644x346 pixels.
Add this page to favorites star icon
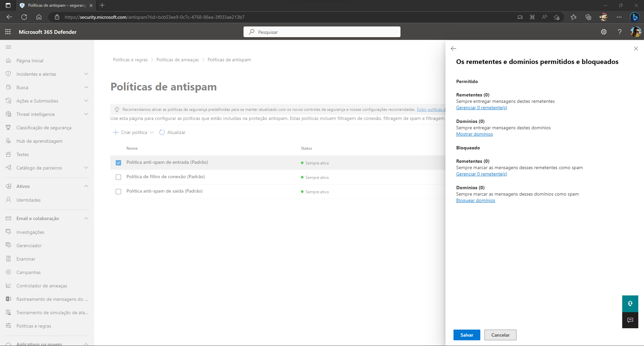tap(557, 17)
